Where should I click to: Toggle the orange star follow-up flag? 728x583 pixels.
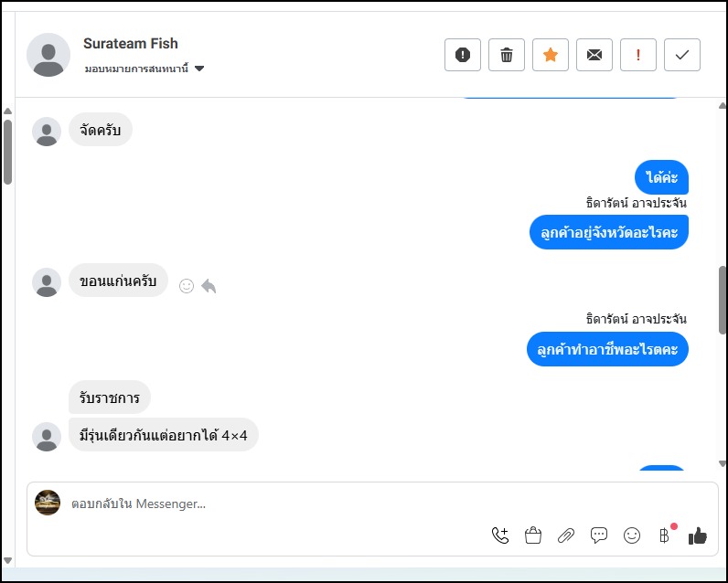551,55
